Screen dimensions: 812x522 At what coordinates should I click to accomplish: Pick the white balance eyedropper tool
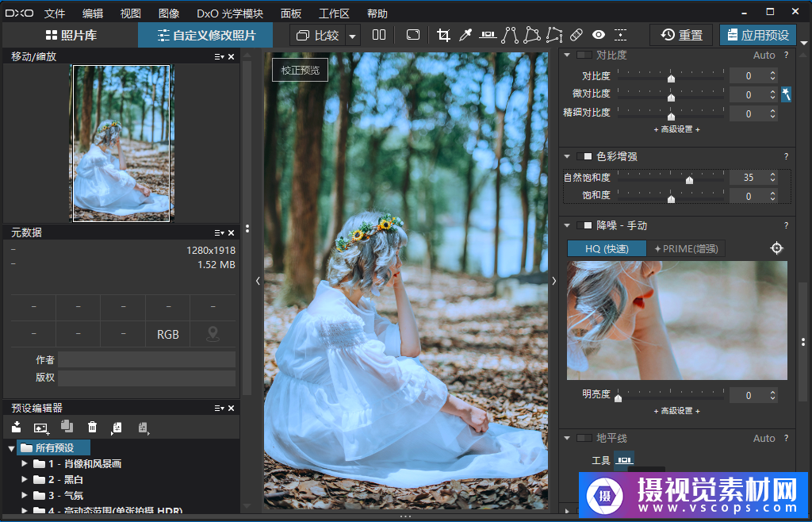coord(466,35)
